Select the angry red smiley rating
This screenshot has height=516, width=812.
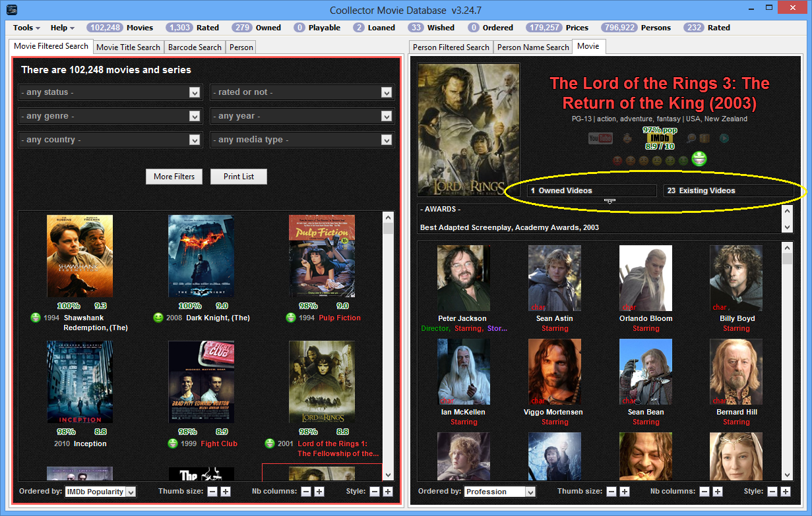[617, 160]
